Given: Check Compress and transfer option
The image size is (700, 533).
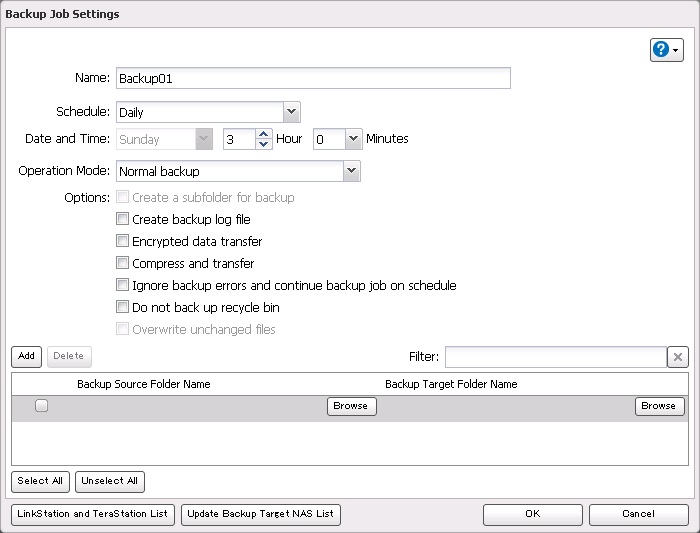Looking at the screenshot, I should (122, 262).
